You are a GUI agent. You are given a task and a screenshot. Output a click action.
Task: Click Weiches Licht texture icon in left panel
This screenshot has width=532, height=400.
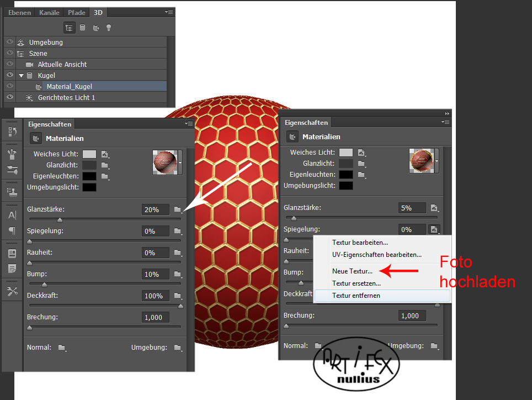pyautogui.click(x=105, y=155)
